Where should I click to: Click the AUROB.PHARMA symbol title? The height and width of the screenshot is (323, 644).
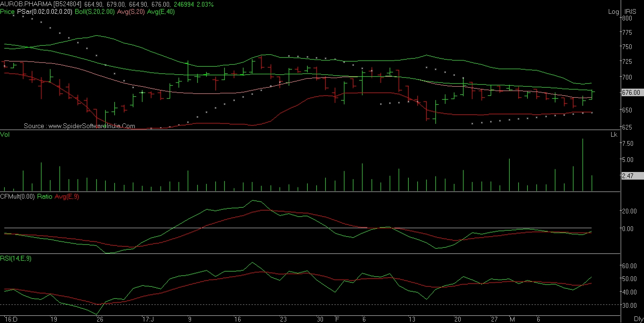pyautogui.click(x=20, y=4)
